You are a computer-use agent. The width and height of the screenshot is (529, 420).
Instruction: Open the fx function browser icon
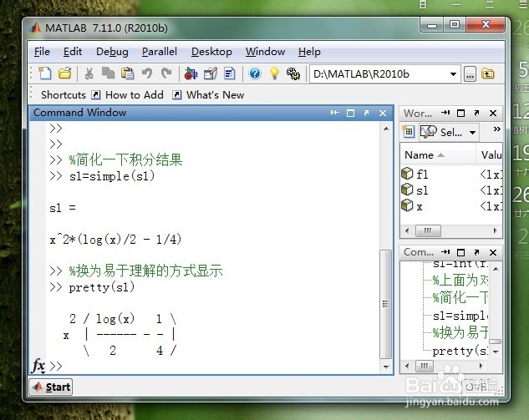(38, 366)
